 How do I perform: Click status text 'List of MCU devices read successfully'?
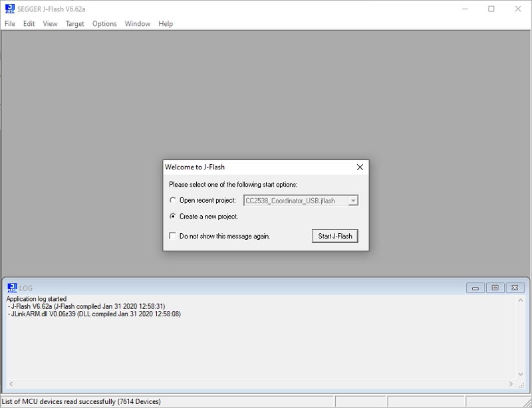point(81,401)
